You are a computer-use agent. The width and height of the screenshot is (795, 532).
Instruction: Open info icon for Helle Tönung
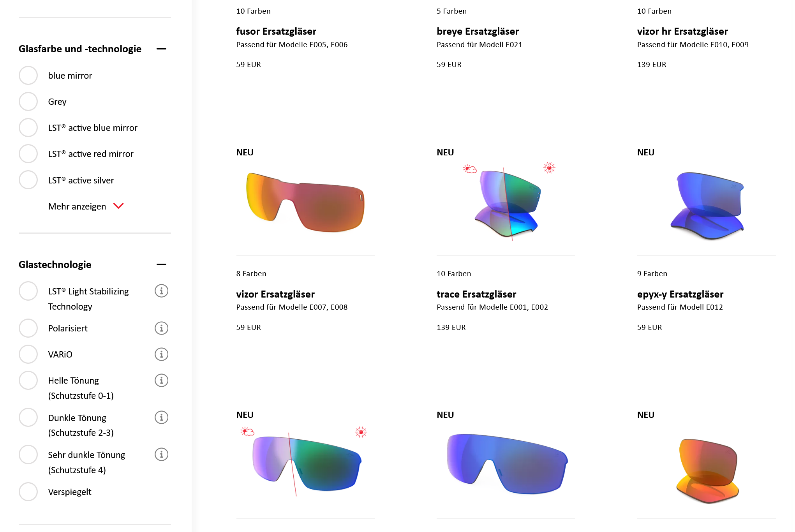[x=161, y=381]
